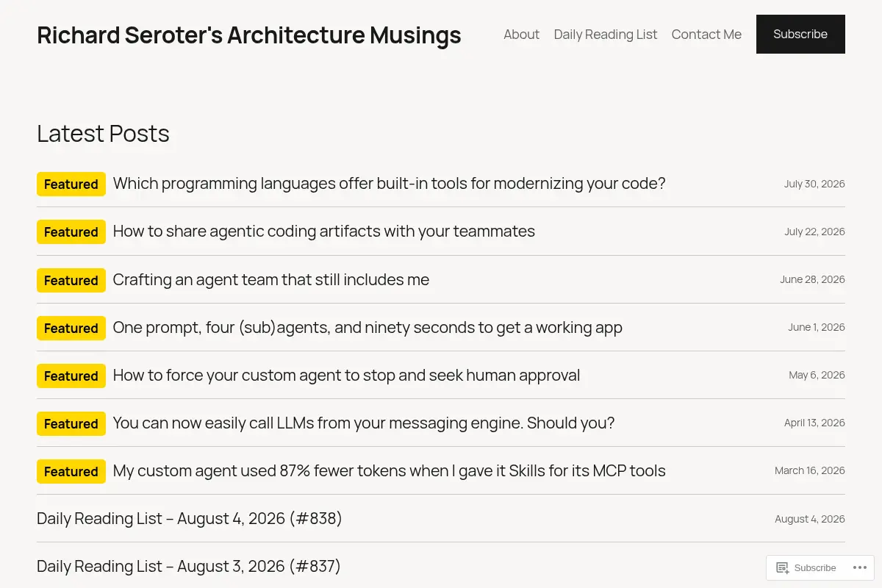This screenshot has width=882, height=588.
Task: Open 'One prompt, four (sub)agents' post
Action: click(x=367, y=327)
